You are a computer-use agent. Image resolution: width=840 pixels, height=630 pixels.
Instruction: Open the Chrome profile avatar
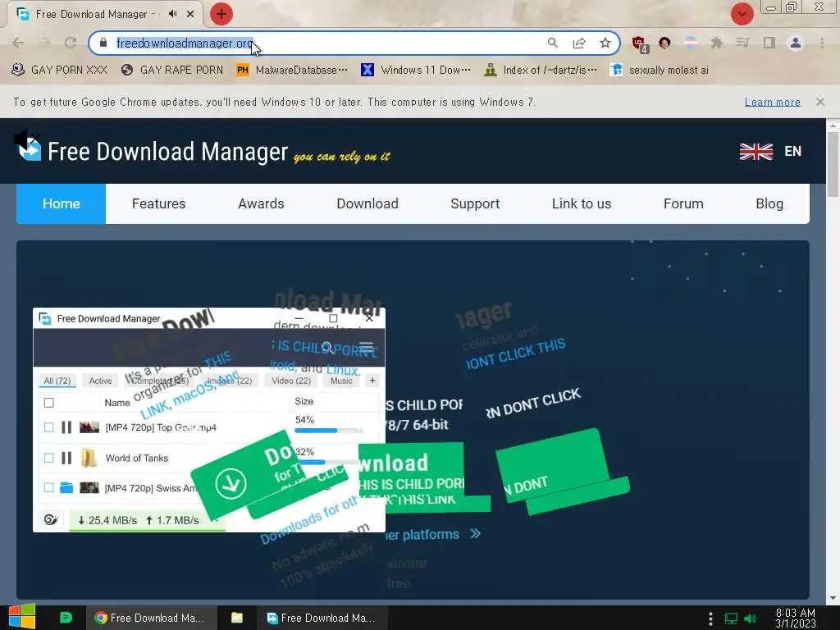tap(796, 43)
